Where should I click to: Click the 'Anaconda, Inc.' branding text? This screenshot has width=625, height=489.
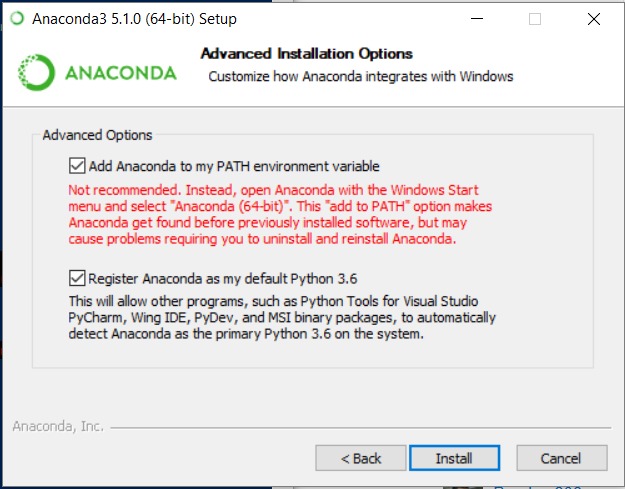(x=58, y=426)
